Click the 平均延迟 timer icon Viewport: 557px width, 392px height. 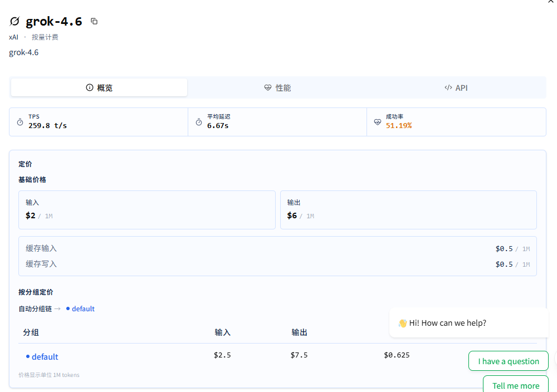click(199, 122)
